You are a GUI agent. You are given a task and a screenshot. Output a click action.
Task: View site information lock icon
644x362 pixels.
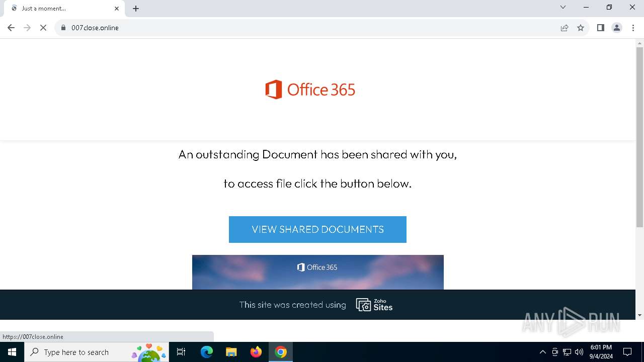63,28
